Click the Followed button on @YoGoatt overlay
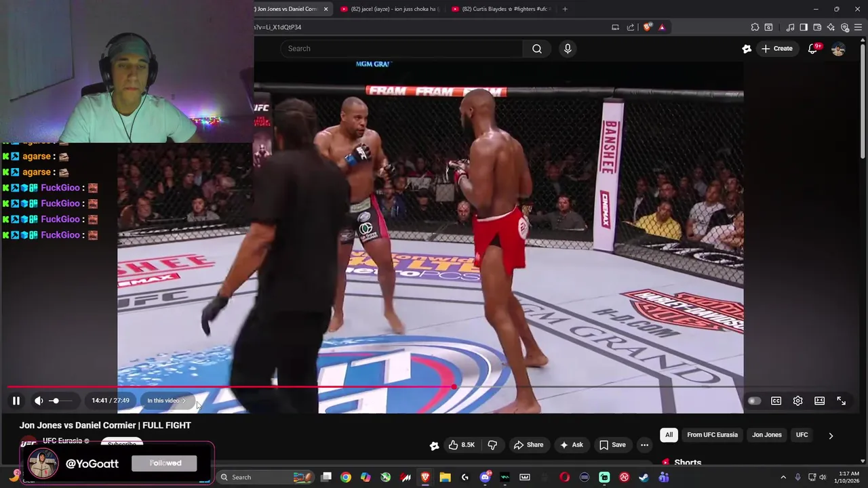 (x=165, y=463)
